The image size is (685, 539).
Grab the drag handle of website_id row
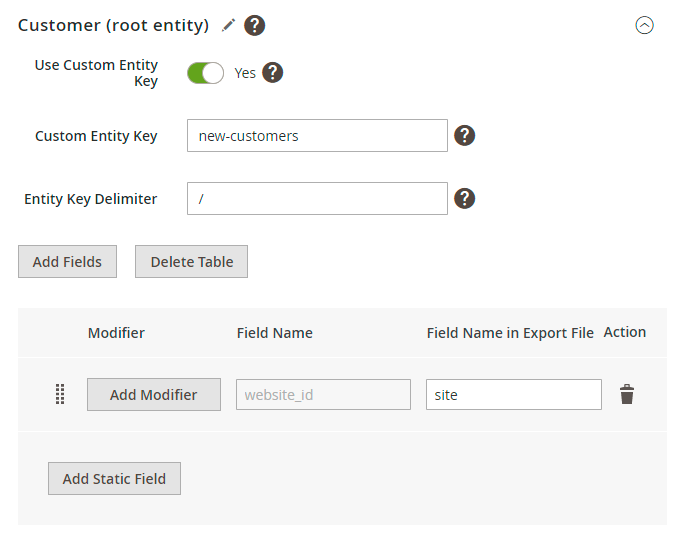click(59, 395)
